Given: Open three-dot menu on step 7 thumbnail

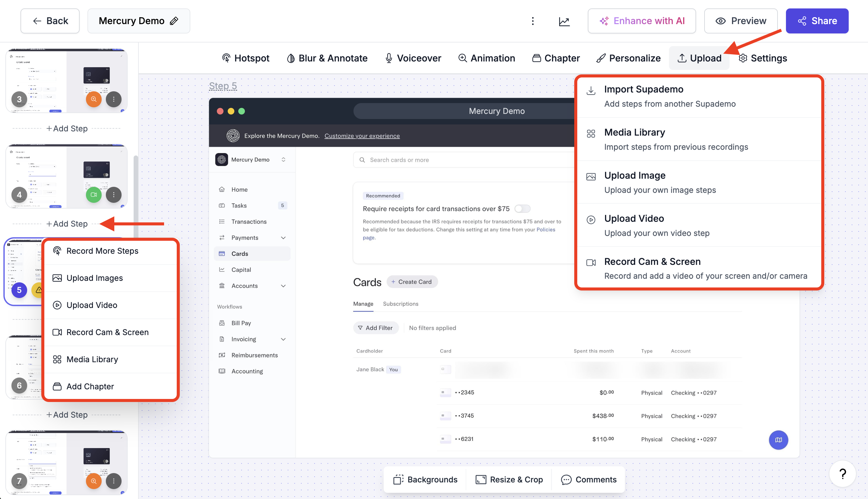Looking at the screenshot, I should tap(113, 481).
